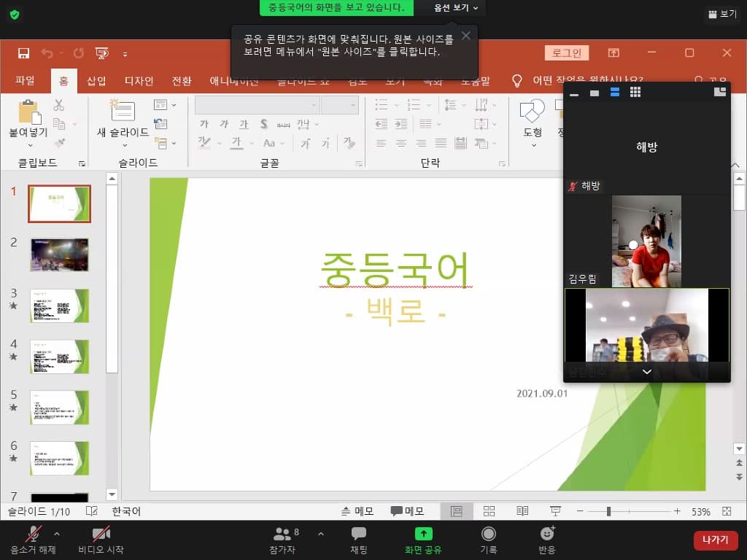Click Decrease List Level indent icon
This screenshot has height=560, width=747.
381,124
